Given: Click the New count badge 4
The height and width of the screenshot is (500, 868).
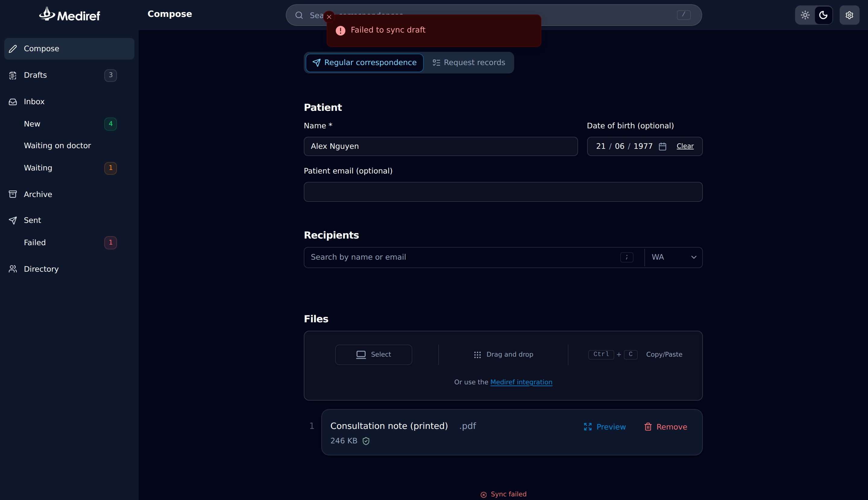Looking at the screenshot, I should coord(111,124).
